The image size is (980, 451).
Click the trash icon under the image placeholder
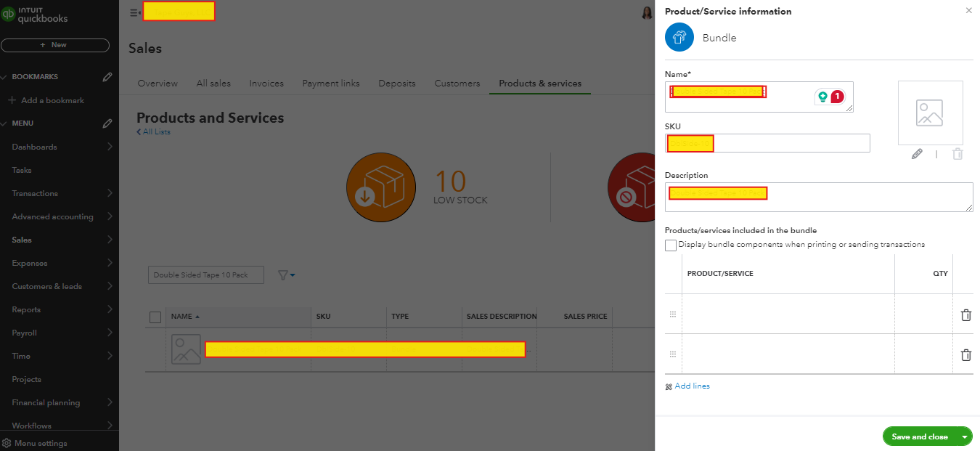pyautogui.click(x=957, y=154)
